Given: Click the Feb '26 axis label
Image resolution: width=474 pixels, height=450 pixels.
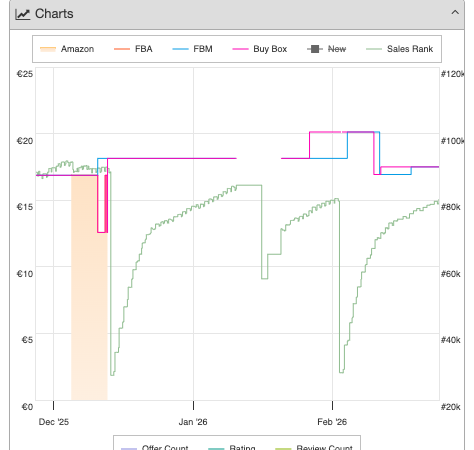Looking at the screenshot, I should [x=332, y=422].
